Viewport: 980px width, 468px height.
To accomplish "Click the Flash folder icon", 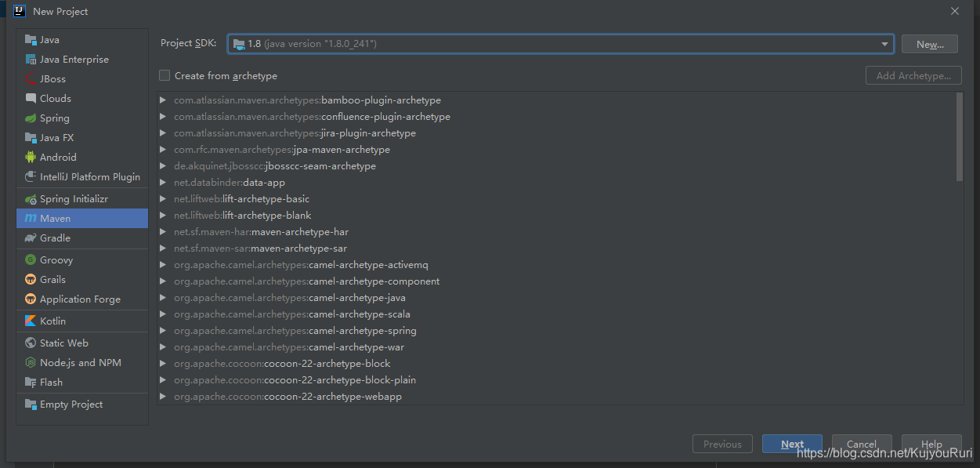I will (31, 383).
